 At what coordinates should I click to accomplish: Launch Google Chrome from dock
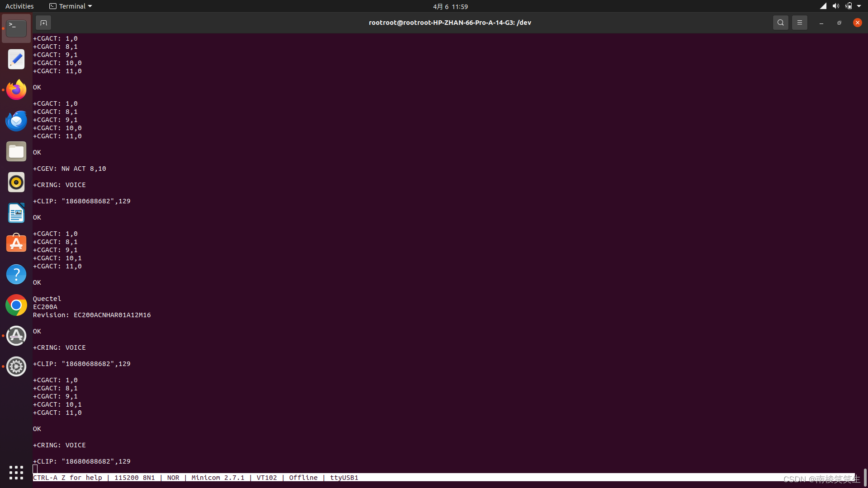coord(16,305)
